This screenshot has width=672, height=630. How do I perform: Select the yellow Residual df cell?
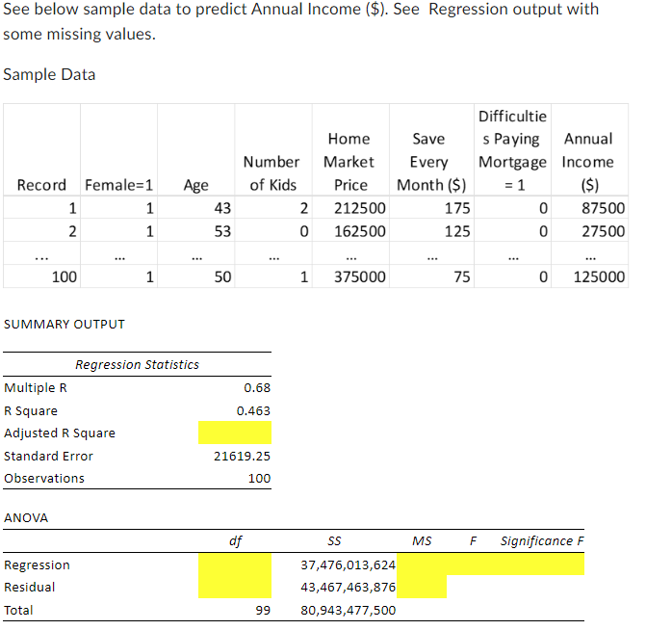235,587
